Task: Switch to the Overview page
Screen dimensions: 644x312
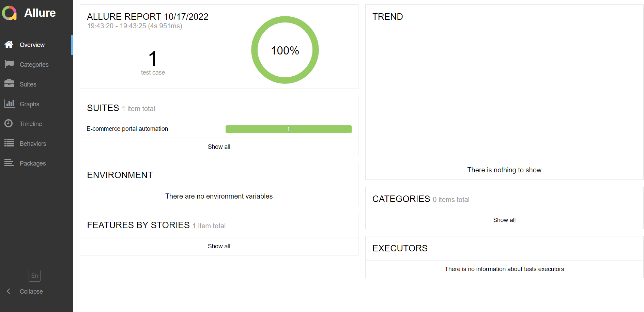Action: tap(32, 45)
